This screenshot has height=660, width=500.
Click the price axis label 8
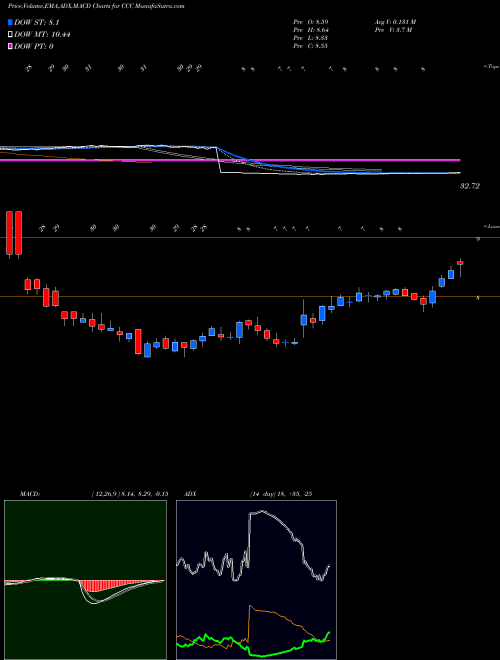coord(478,298)
